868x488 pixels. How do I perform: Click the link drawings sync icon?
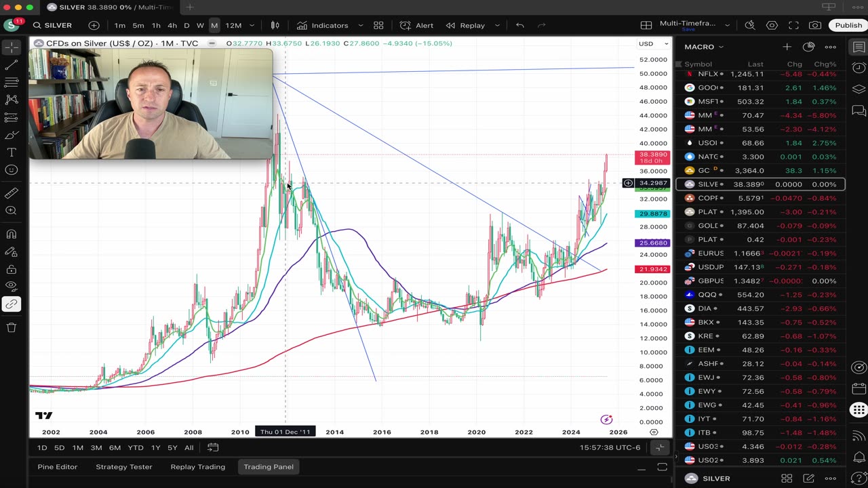(x=11, y=304)
